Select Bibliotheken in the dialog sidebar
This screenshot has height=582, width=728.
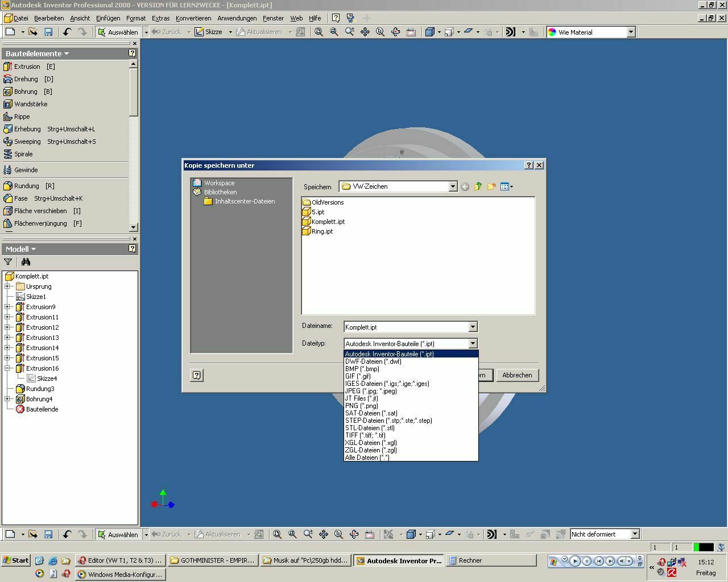coord(215,192)
